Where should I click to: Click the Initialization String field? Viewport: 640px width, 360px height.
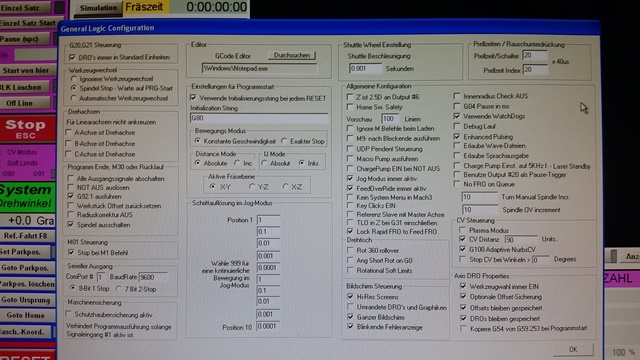pos(259,118)
